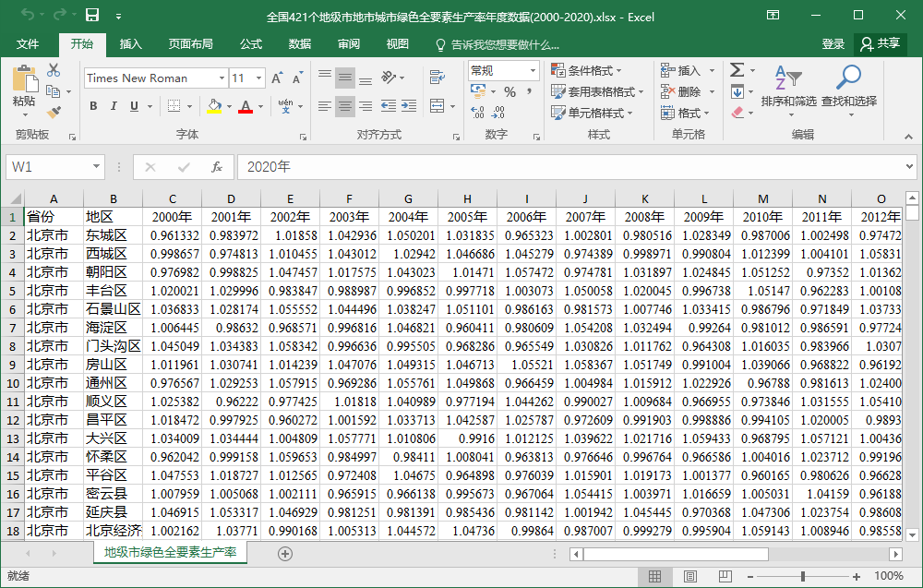Click the 共享 share button

(881, 44)
